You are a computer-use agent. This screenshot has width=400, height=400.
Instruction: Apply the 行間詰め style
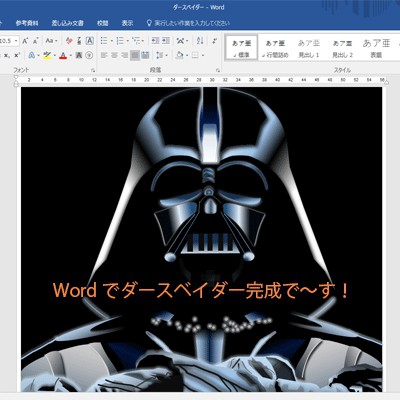tap(275, 48)
